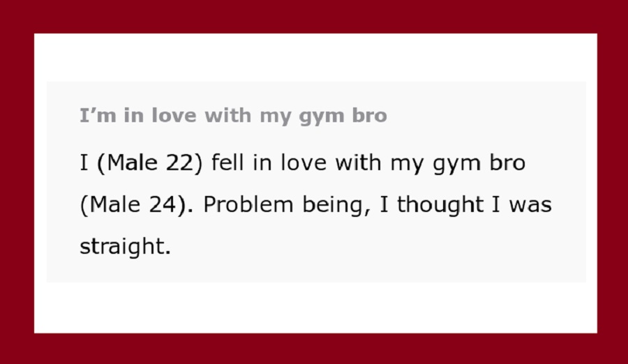
Task: Click the word "with" in the body text
Action: [358, 163]
